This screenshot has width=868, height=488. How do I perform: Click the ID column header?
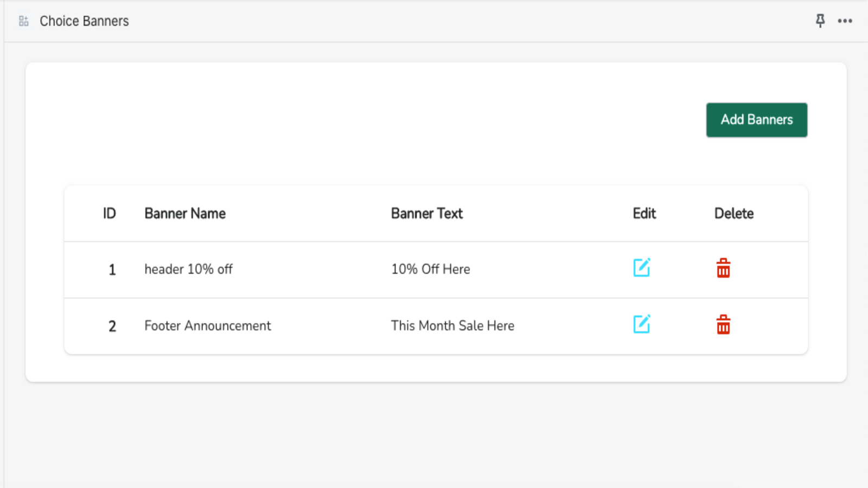coord(110,214)
